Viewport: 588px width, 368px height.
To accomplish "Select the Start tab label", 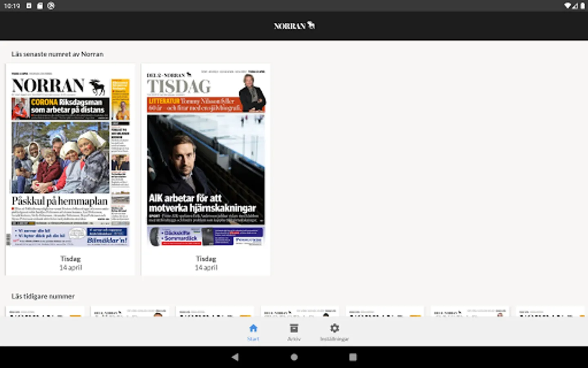I will 253,339.
